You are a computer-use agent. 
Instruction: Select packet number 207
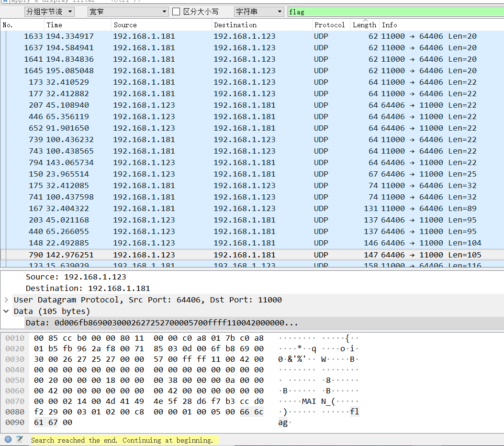[252, 105]
